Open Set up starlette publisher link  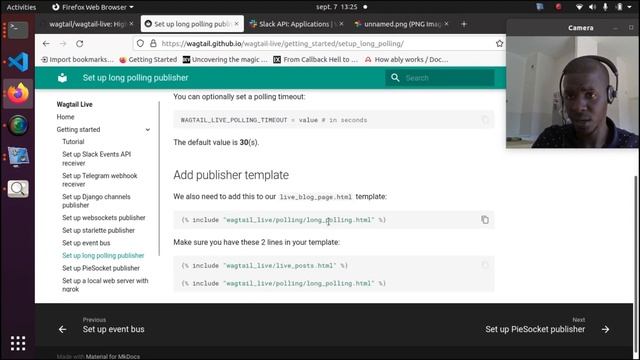coord(98,231)
